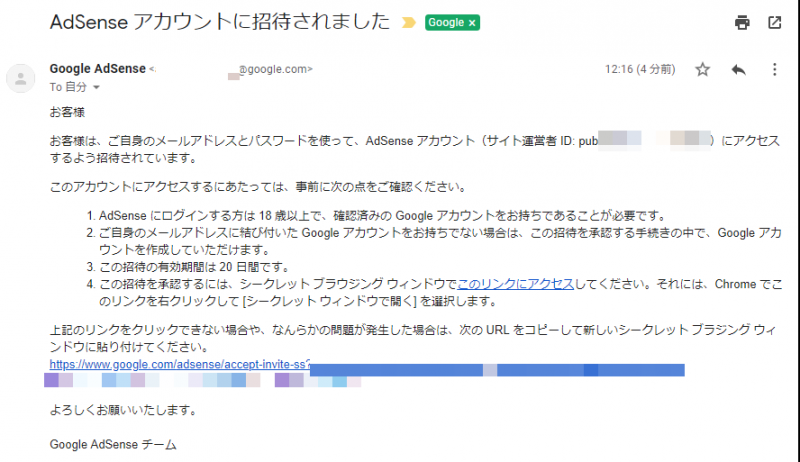Star the Google AdSense message
800x462 pixels.
(x=703, y=69)
